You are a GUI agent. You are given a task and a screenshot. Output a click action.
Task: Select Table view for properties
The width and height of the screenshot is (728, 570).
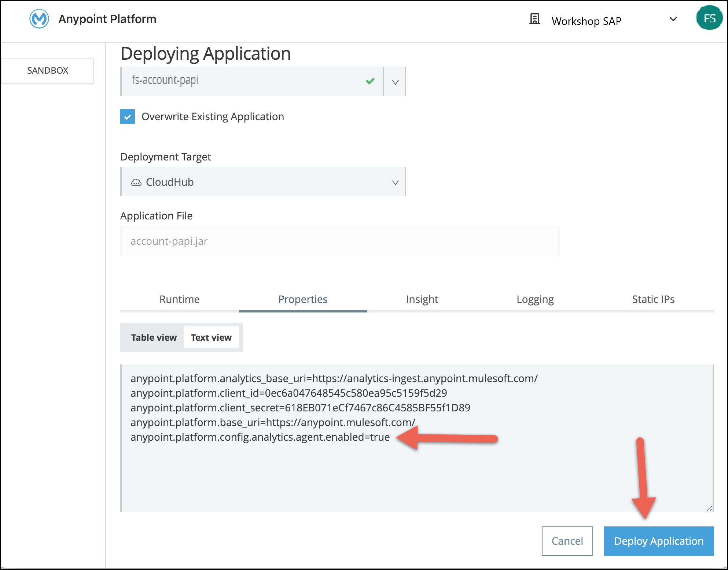[x=154, y=337]
